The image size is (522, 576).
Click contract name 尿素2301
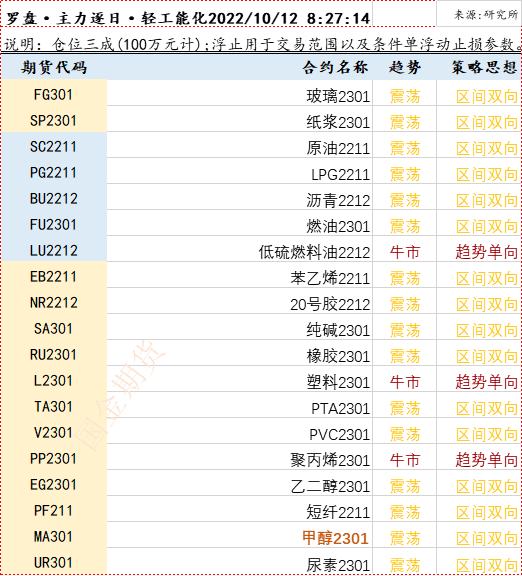pos(338,565)
